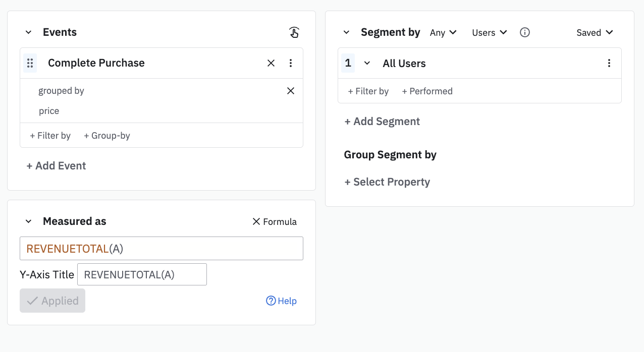The image size is (644, 352).
Task: Click + Add Event
Action: [x=56, y=166]
